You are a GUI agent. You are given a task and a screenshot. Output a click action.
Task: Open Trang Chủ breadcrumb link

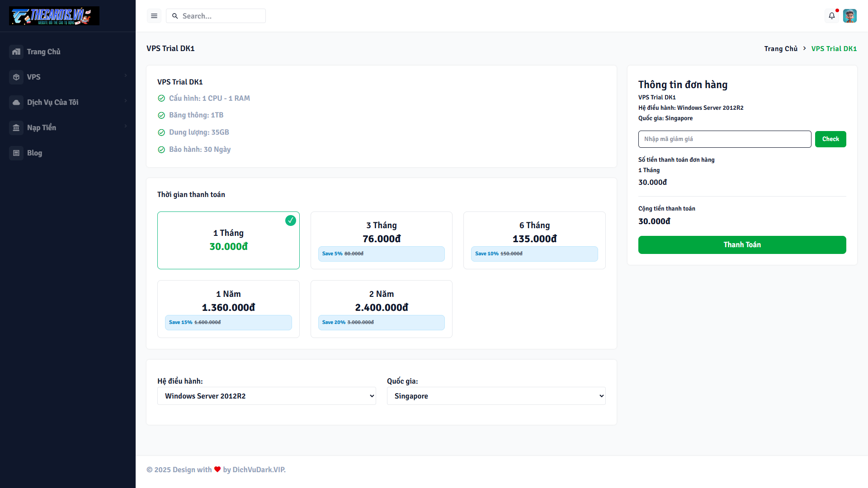780,48
